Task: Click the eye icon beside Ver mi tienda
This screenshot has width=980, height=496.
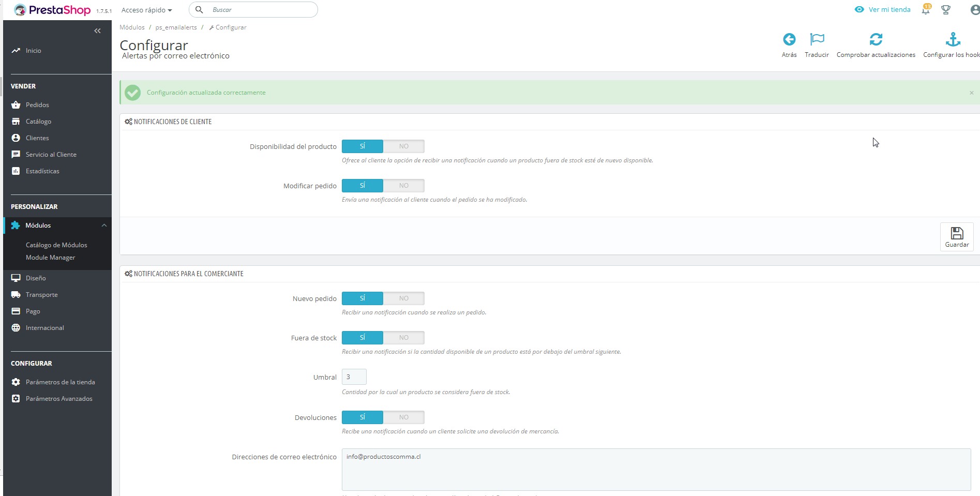Action: click(x=859, y=9)
